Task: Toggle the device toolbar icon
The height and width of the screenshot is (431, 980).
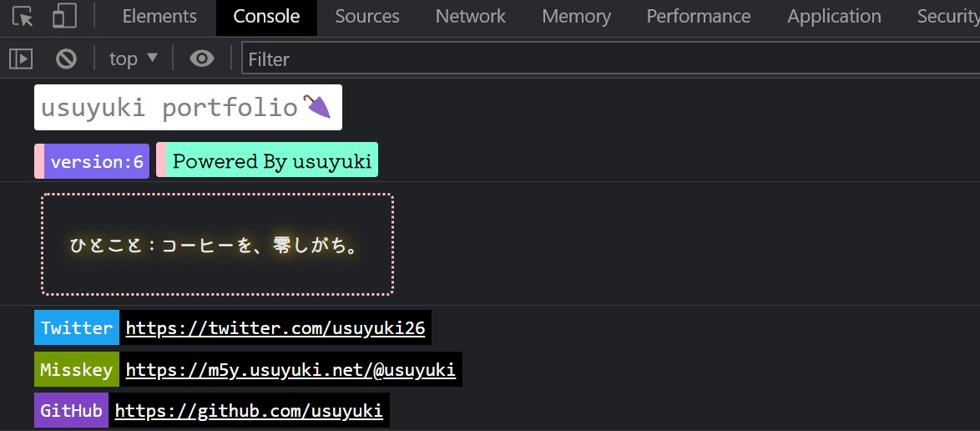Action: pos(64,17)
